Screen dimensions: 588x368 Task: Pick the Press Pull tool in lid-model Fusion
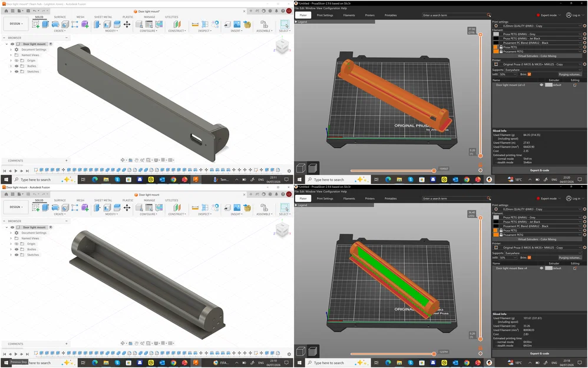(97, 24)
